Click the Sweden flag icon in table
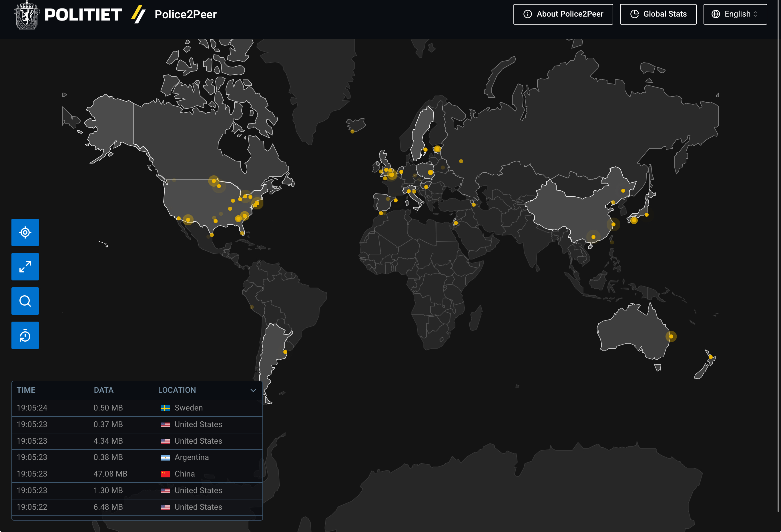781x532 pixels. pyautogui.click(x=165, y=408)
